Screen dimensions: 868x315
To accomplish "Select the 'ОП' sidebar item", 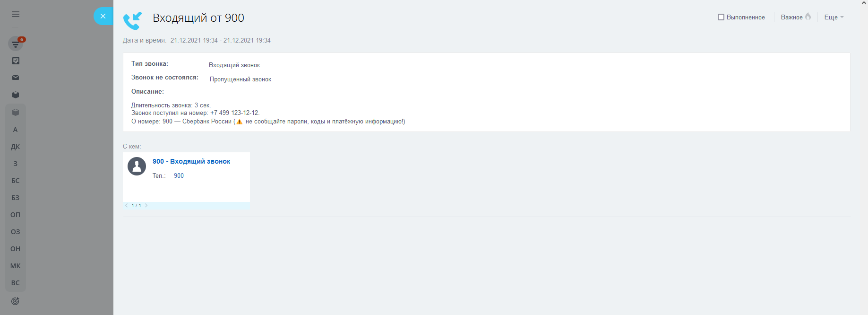I will [x=16, y=215].
